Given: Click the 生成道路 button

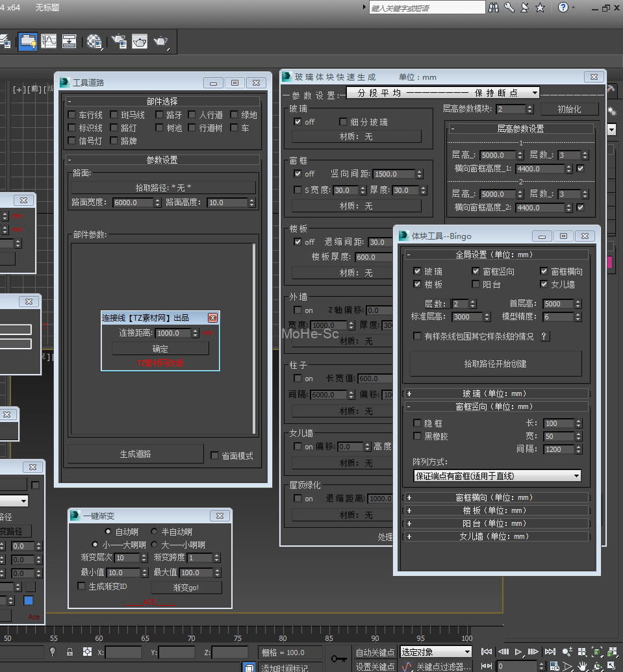Looking at the screenshot, I should click(135, 454).
